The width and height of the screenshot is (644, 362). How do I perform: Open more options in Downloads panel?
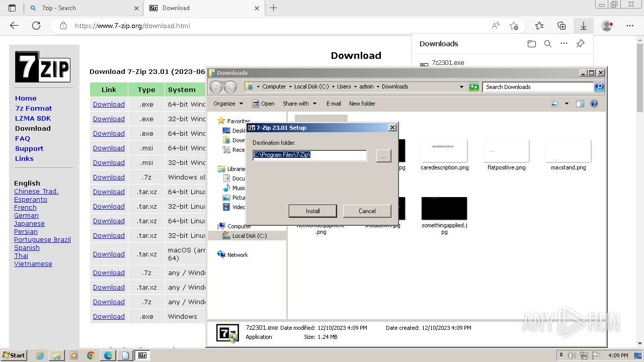[x=564, y=44]
